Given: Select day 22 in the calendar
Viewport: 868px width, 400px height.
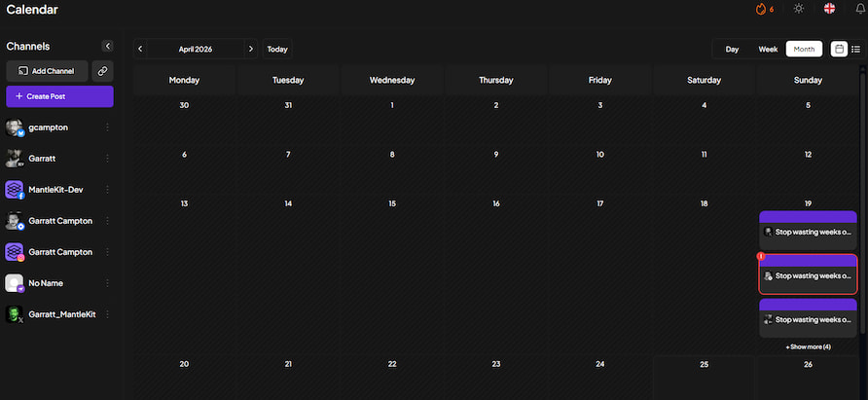Looking at the screenshot, I should 392,364.
